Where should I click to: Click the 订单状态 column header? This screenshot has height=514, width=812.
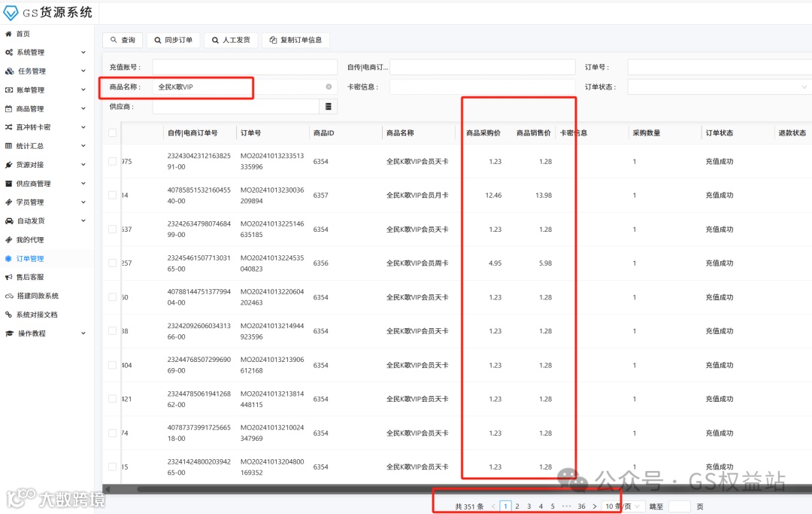(x=720, y=133)
